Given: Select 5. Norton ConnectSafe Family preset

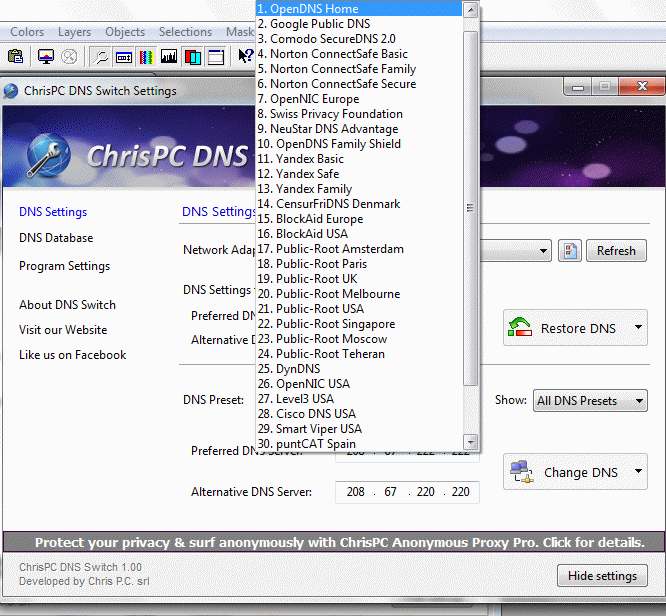Looking at the screenshot, I should coord(359,69).
